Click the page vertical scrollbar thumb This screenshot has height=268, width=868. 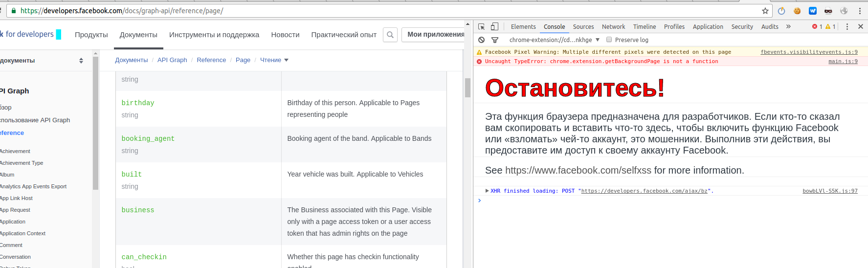467,88
